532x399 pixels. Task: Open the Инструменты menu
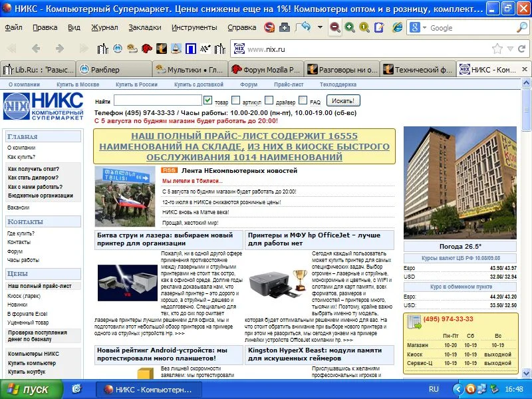pyautogui.click(x=194, y=27)
